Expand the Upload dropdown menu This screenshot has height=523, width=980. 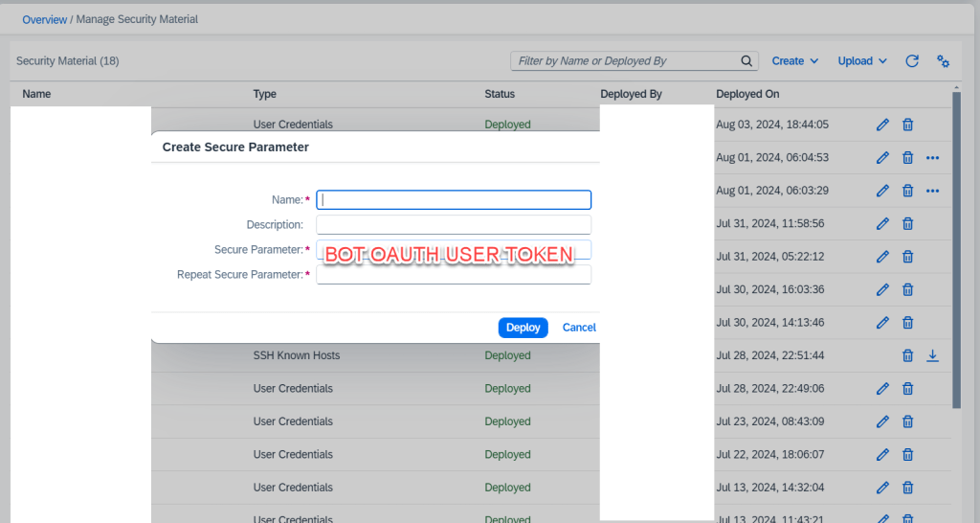(x=862, y=61)
